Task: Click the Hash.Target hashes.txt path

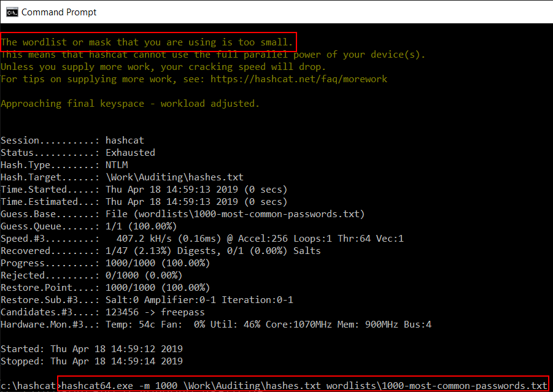Action: [174, 177]
